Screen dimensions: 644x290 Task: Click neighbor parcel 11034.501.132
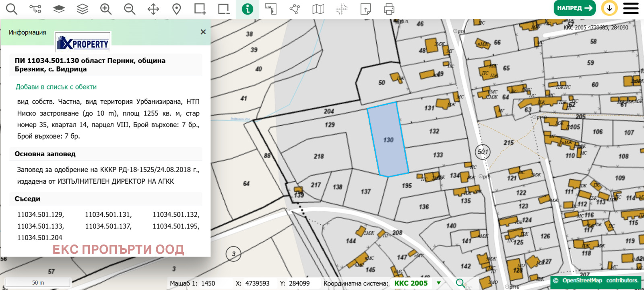[x=176, y=215]
